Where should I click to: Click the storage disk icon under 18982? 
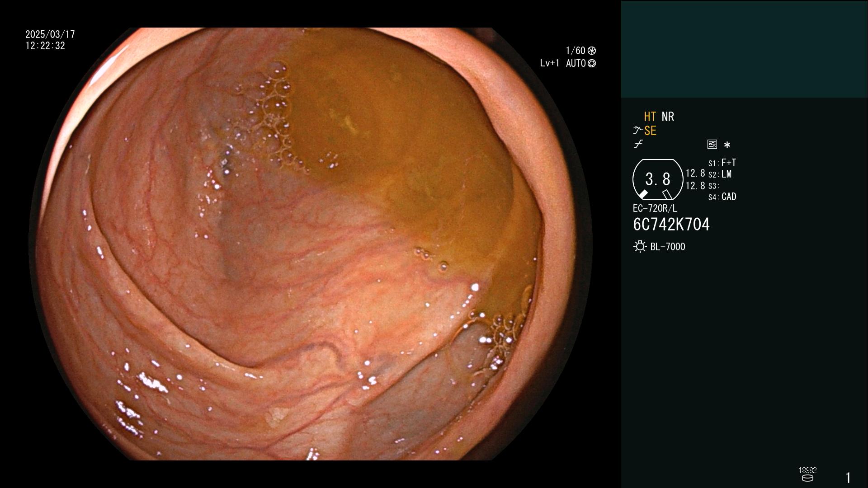(x=807, y=478)
